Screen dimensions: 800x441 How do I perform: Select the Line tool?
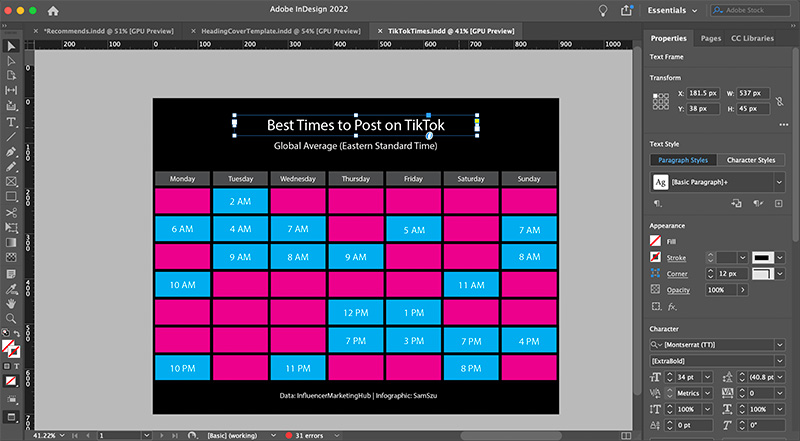[11, 136]
